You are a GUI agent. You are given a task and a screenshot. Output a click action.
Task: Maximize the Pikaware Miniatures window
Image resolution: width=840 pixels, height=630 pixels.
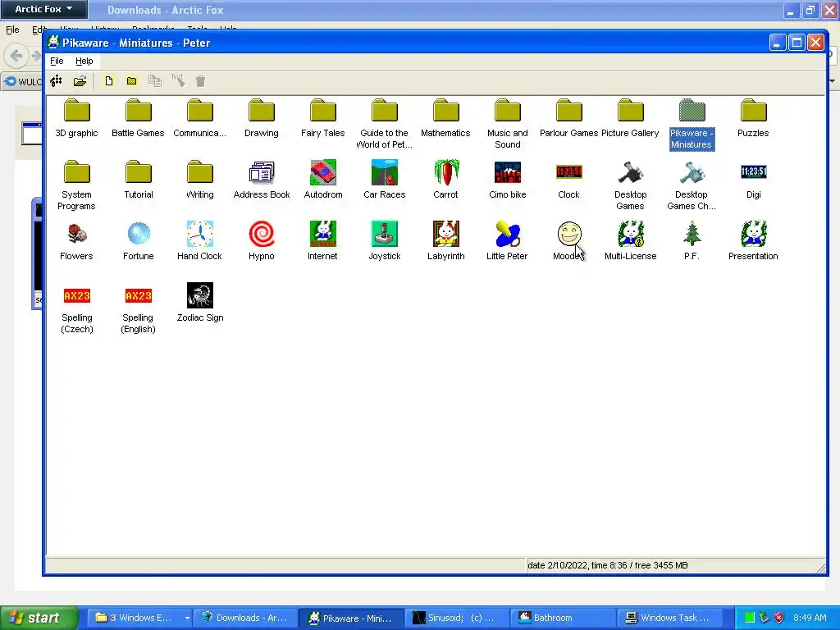[797, 43]
